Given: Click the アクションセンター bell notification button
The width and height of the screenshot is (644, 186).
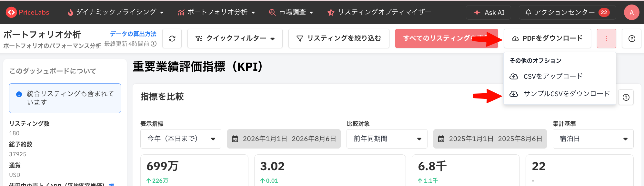Looking at the screenshot, I should 567,12.
